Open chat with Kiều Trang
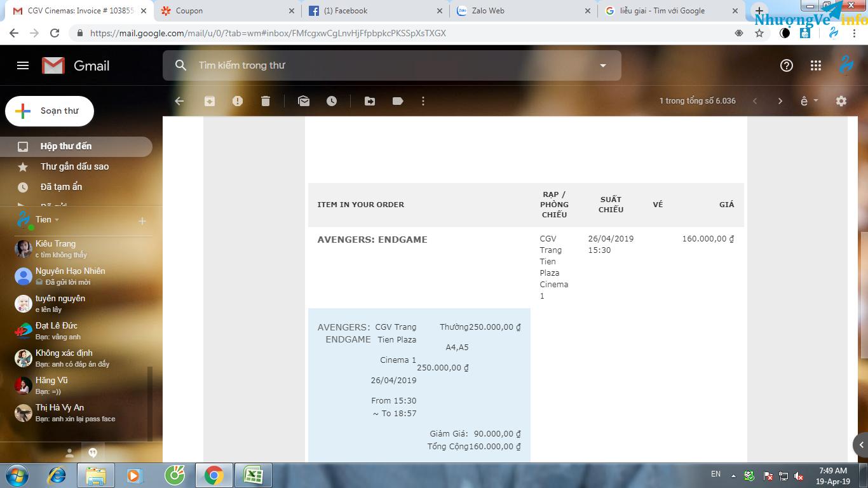Screen dimensions: 868x488 (x=76, y=248)
